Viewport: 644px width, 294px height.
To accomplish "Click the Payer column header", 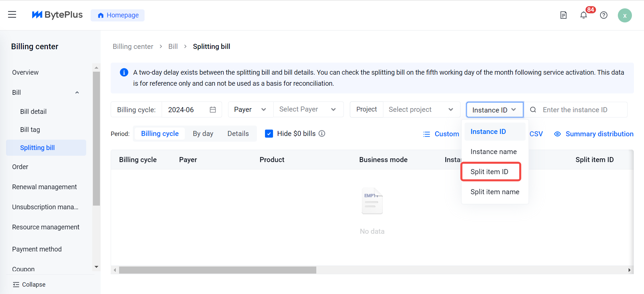I will [x=188, y=160].
